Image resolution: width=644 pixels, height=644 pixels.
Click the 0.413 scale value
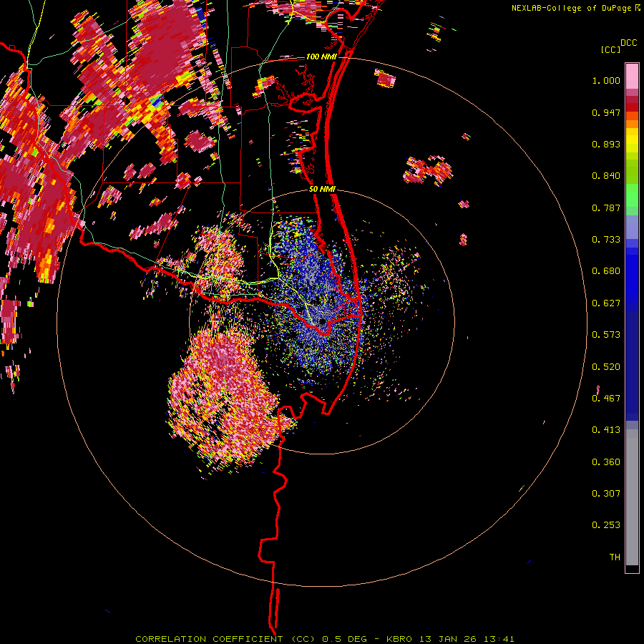point(606,430)
